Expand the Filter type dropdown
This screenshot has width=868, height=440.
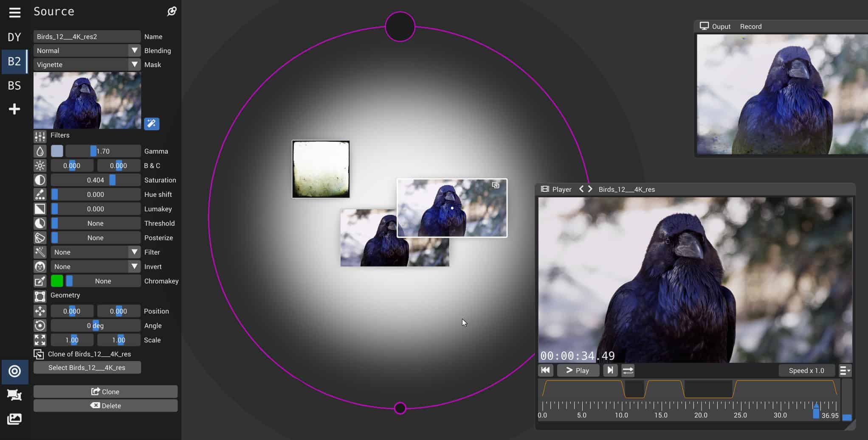click(x=96, y=252)
